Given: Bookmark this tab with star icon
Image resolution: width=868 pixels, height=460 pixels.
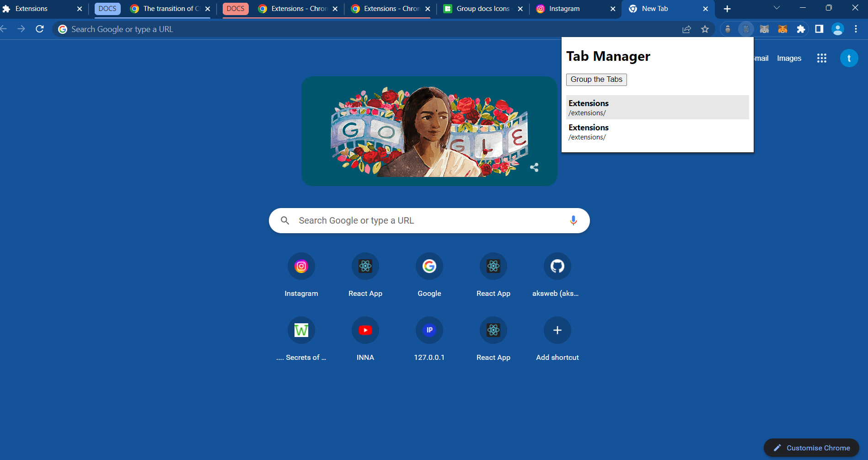Looking at the screenshot, I should click(x=705, y=29).
